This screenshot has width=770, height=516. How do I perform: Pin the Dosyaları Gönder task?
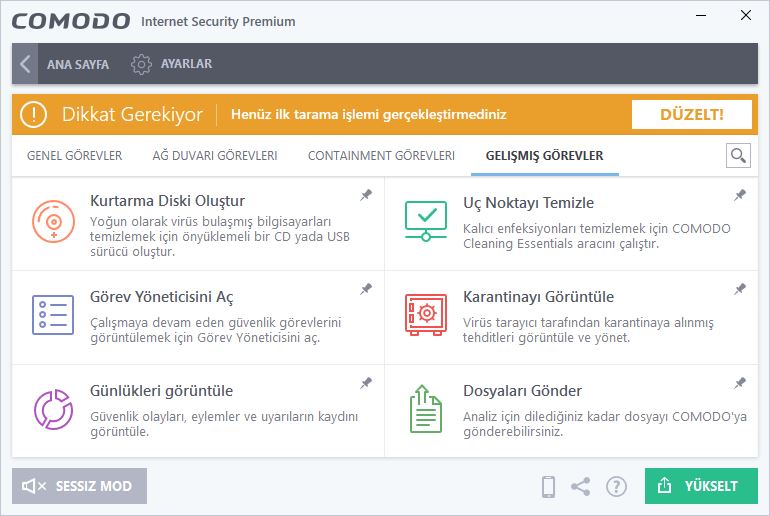740,383
